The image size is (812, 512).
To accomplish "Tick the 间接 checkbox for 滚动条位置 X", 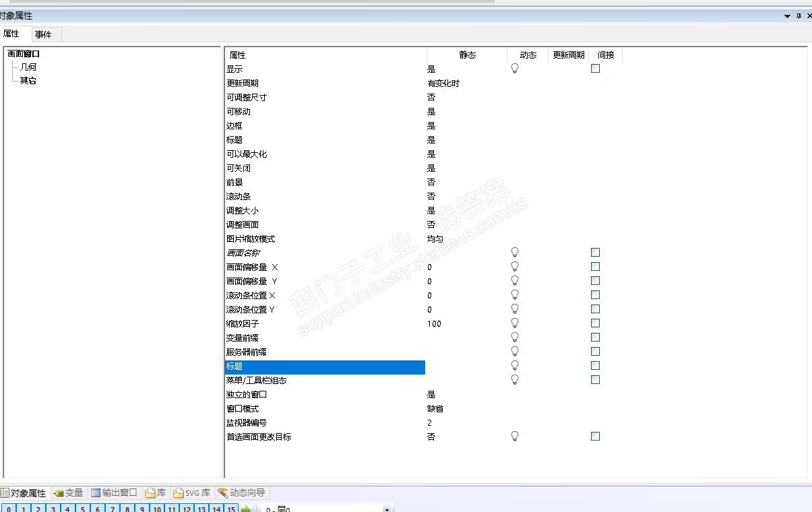I will click(x=595, y=295).
